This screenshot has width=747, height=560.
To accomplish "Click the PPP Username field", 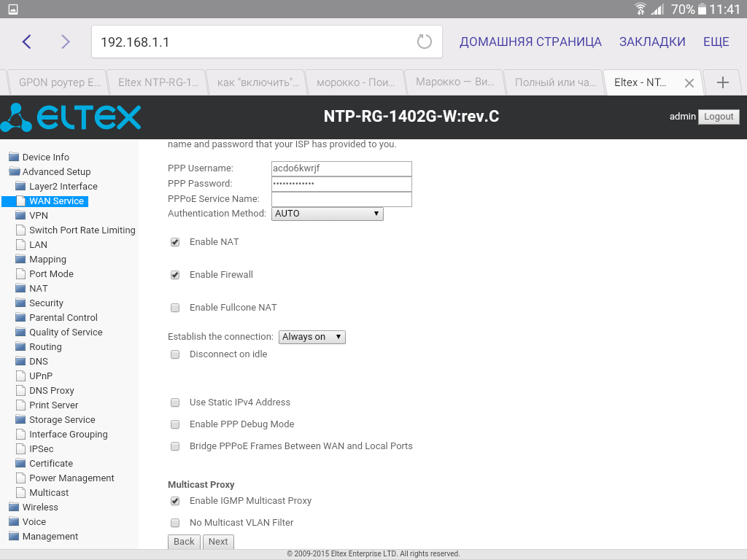I will [x=341, y=168].
